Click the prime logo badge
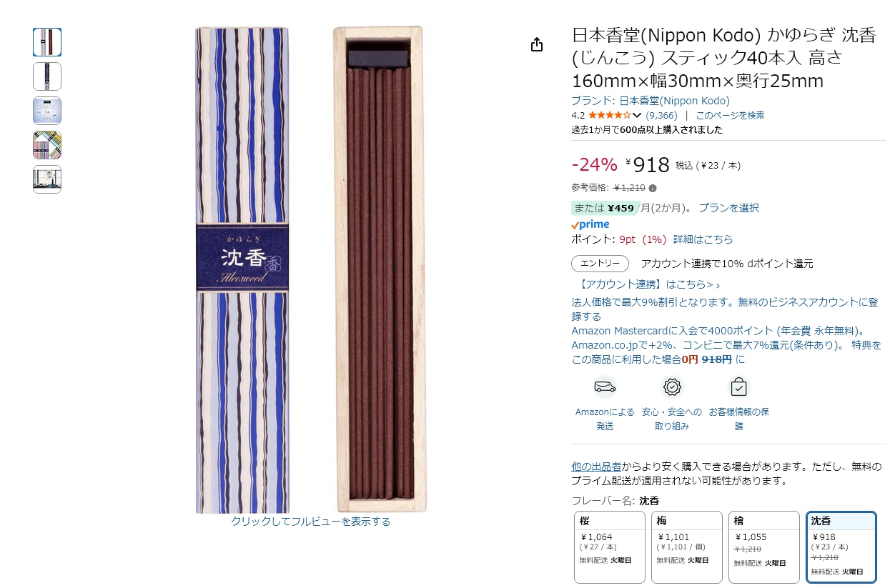 coord(590,224)
